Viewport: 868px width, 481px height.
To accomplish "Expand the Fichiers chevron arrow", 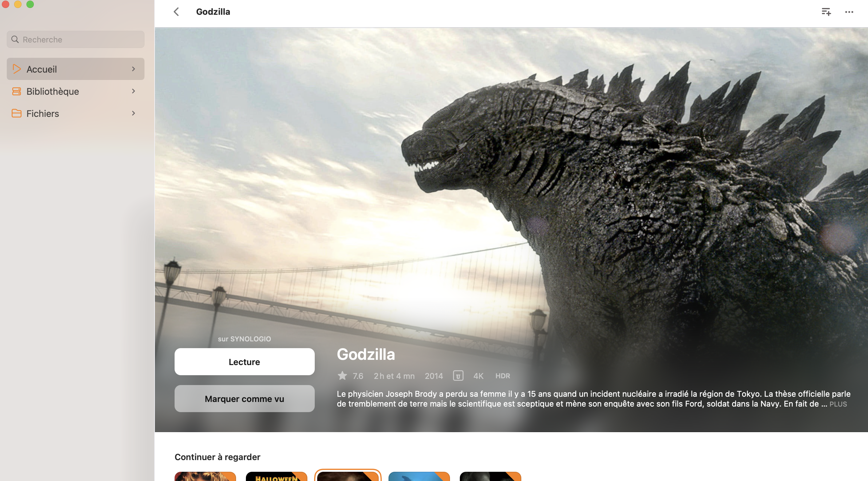I will (133, 113).
